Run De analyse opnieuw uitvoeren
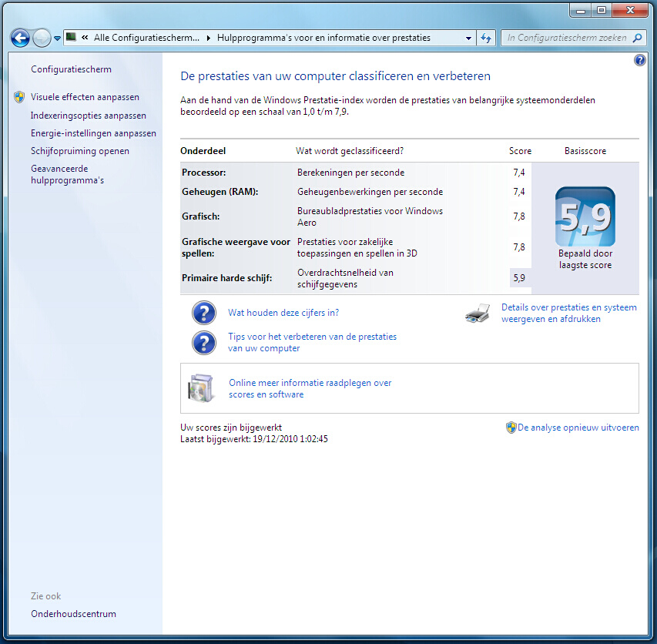 click(578, 428)
